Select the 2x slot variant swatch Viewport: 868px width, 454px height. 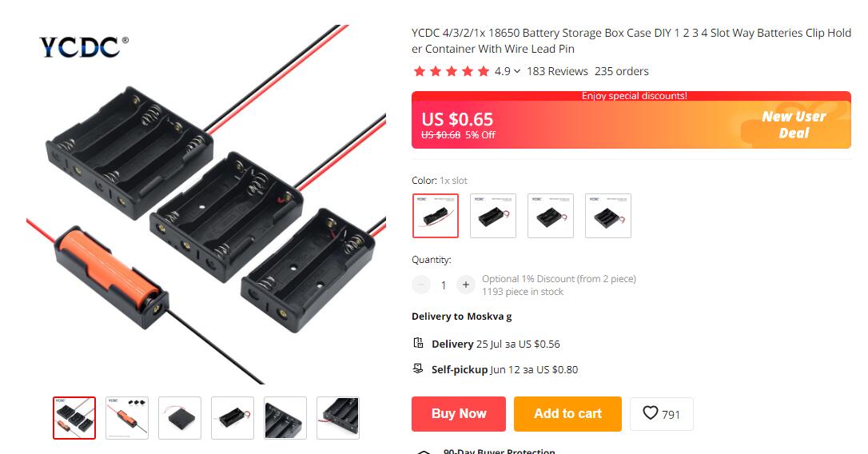[x=493, y=215]
